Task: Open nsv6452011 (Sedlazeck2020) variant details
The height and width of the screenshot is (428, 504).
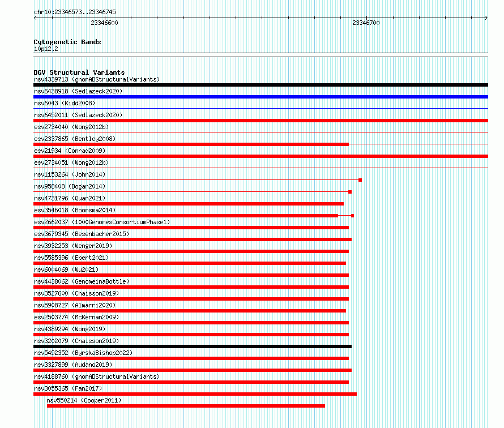Action: (78, 115)
